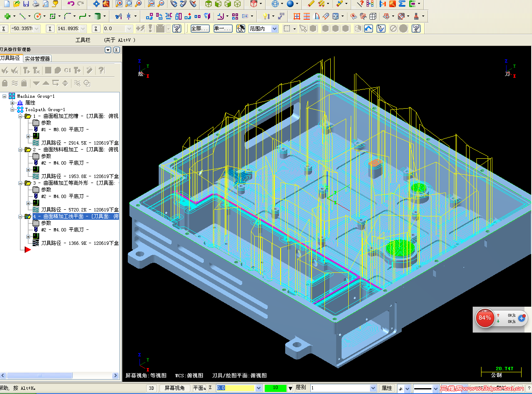Click the 属性 attributes button in status bar

click(387, 388)
